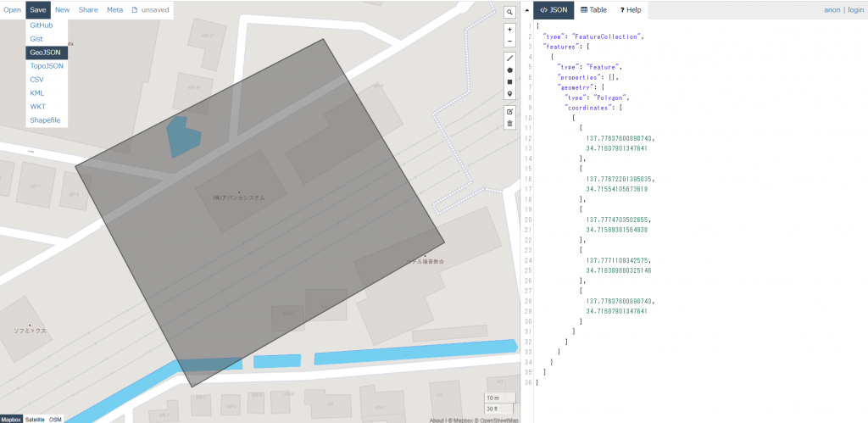Collapse the side panel with the arrow

click(526, 10)
